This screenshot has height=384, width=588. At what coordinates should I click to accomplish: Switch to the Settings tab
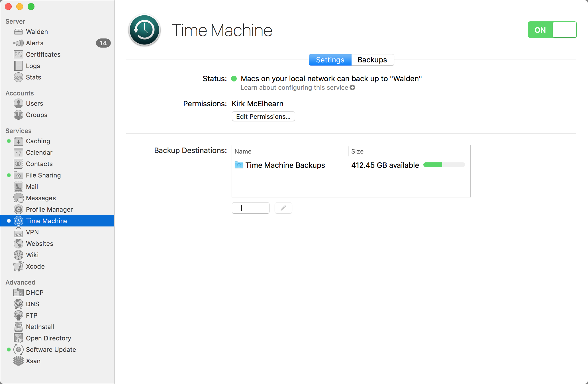[330, 60]
